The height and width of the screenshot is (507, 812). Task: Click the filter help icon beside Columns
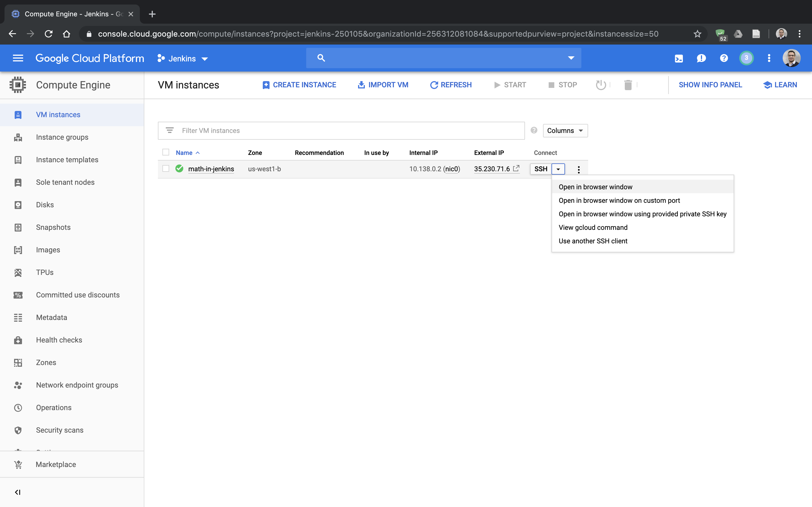coord(534,130)
